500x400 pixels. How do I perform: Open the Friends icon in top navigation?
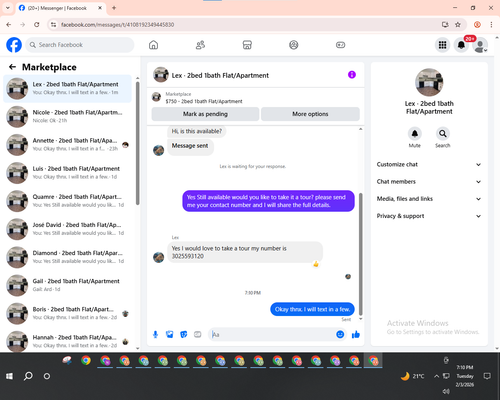pos(200,45)
